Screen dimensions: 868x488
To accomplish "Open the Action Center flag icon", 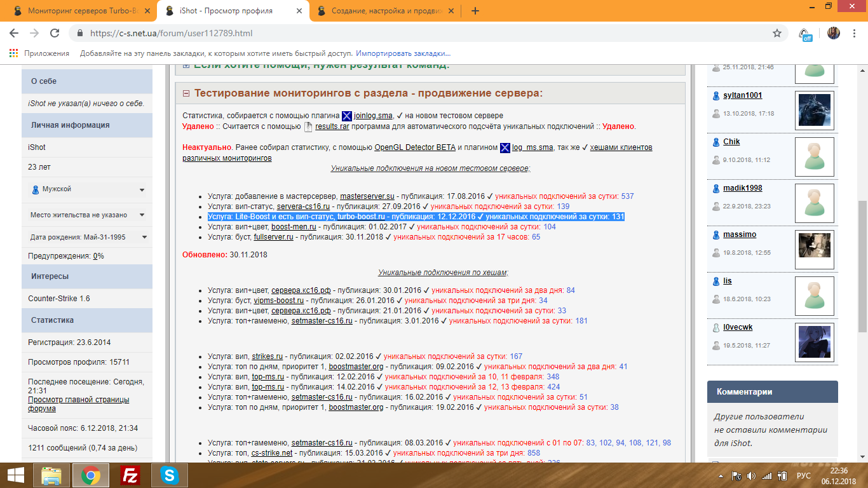I will point(737,475).
